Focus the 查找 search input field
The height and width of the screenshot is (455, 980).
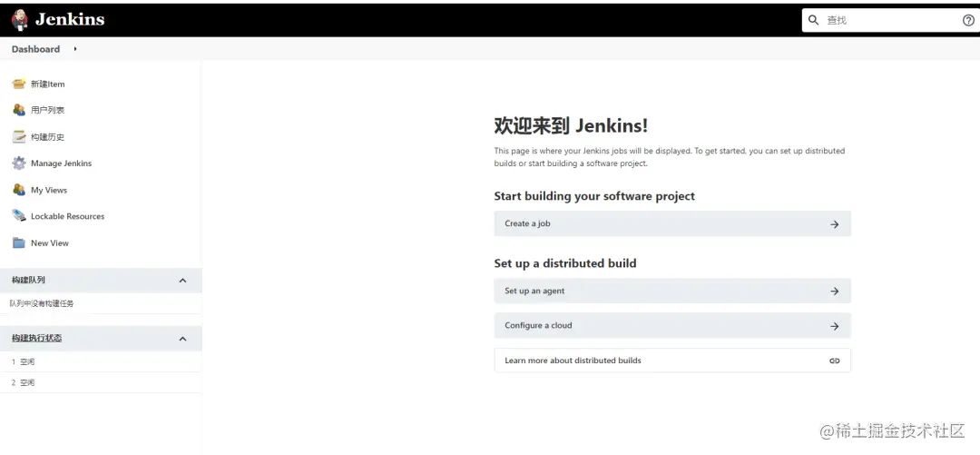click(891, 20)
